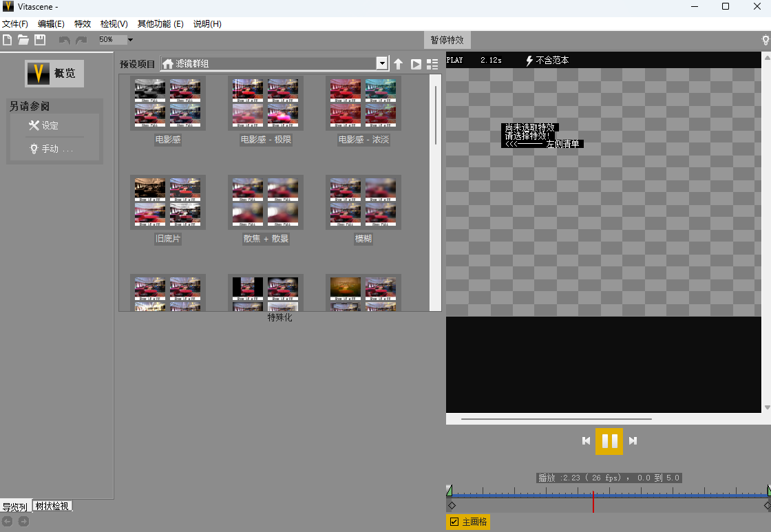771x532 pixels.
Task: Open the 检视(V) menu
Action: pyautogui.click(x=114, y=23)
